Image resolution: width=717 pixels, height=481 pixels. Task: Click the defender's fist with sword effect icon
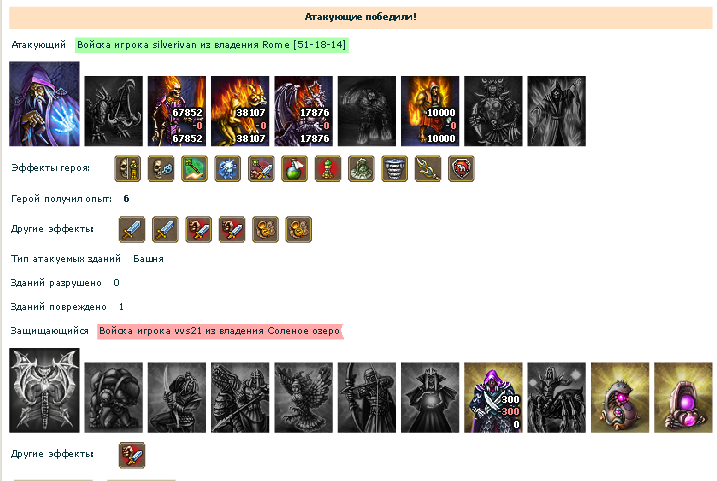(x=132, y=455)
